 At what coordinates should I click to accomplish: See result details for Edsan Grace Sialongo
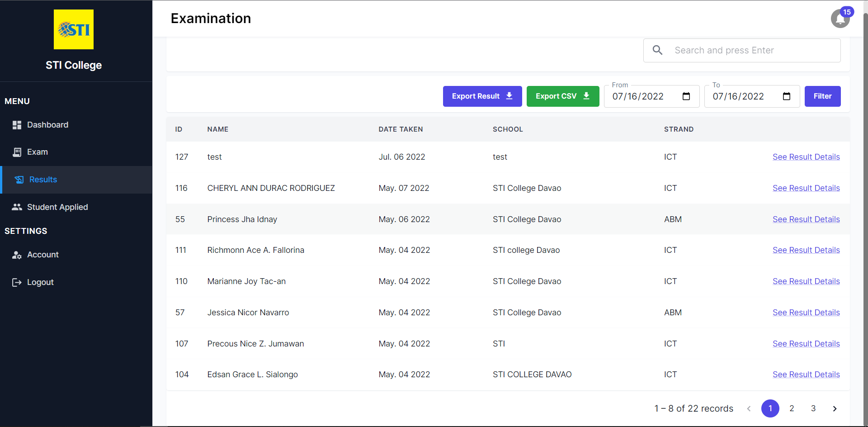(806, 375)
